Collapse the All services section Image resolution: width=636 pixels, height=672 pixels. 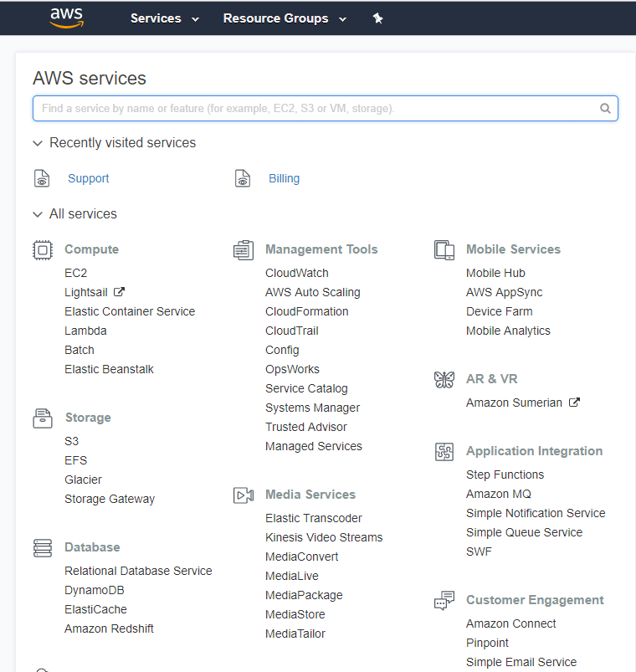click(38, 214)
